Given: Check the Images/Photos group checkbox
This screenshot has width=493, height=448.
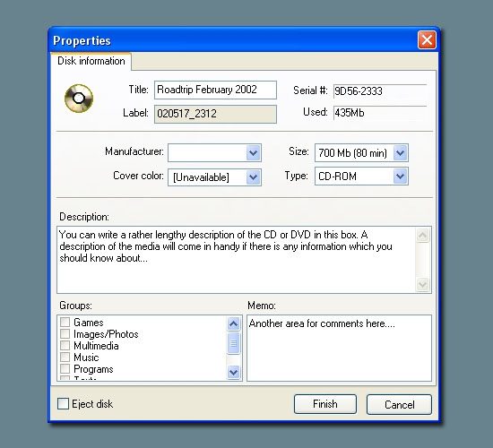Looking at the screenshot, I should click(x=65, y=333).
